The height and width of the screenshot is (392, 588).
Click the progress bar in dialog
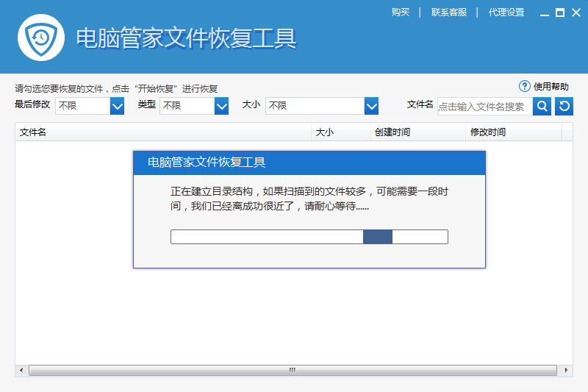pyautogui.click(x=309, y=237)
